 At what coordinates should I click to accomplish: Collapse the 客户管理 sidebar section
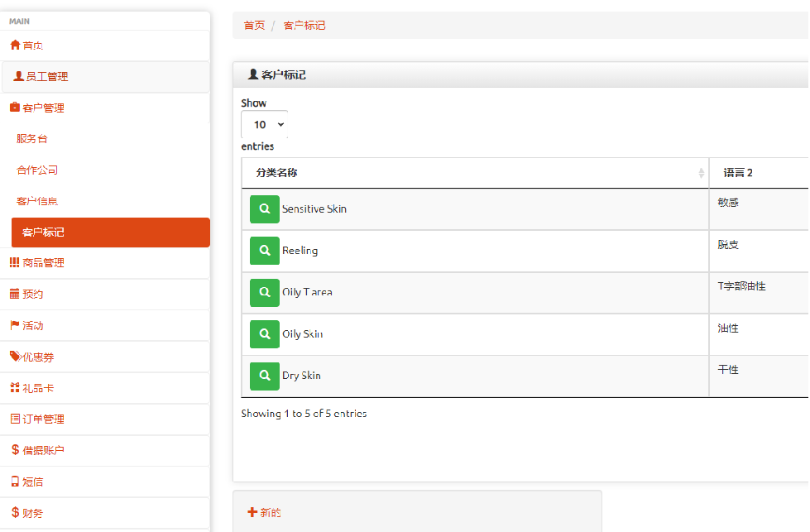105,108
